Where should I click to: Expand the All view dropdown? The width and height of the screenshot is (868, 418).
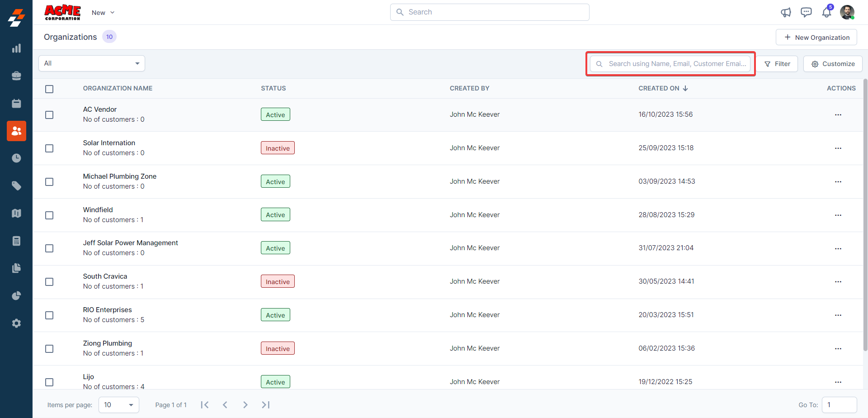92,63
